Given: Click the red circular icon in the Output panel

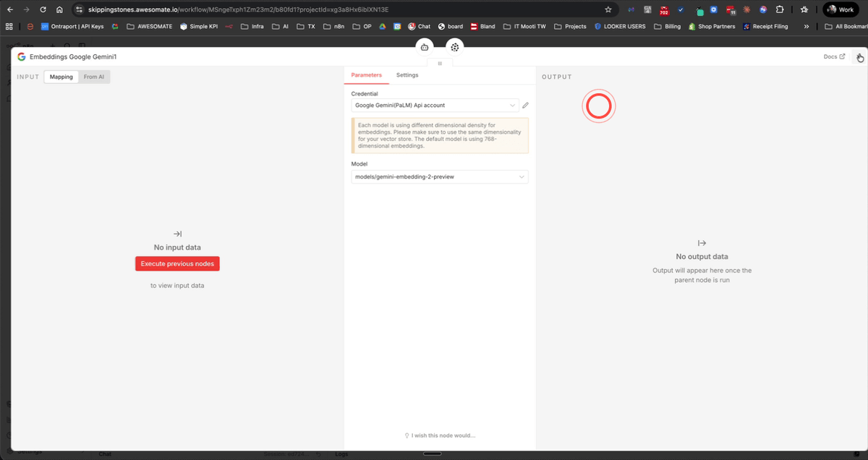Looking at the screenshot, I should (x=598, y=106).
